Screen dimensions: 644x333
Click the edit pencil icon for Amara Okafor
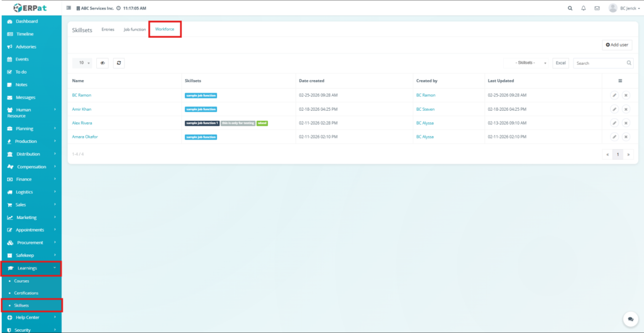[614, 137]
